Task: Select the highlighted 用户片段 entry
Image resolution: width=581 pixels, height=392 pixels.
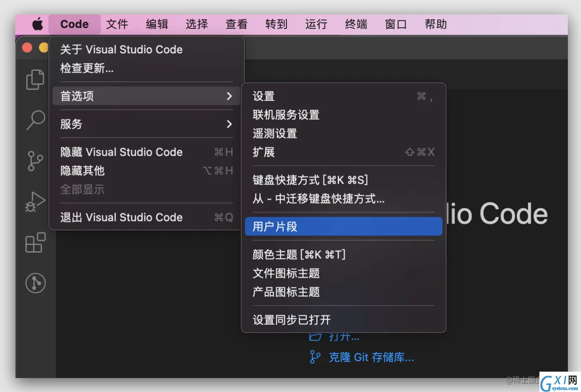Action: point(343,227)
